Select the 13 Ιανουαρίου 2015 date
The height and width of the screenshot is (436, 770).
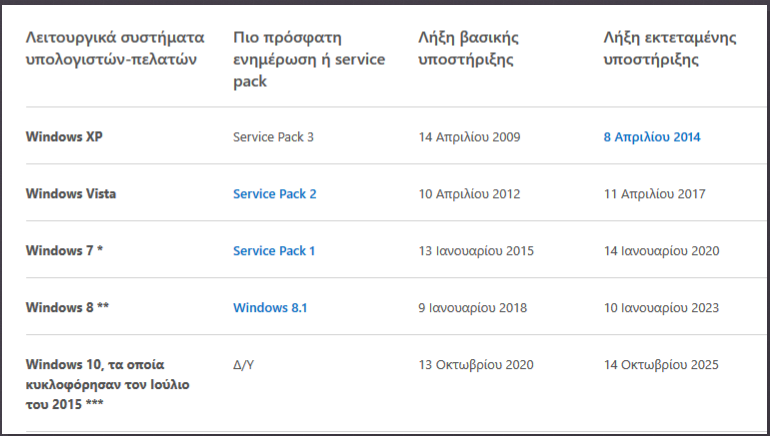pos(477,250)
